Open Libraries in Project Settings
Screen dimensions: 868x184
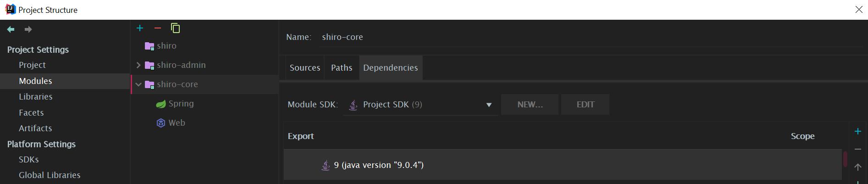[x=36, y=97]
